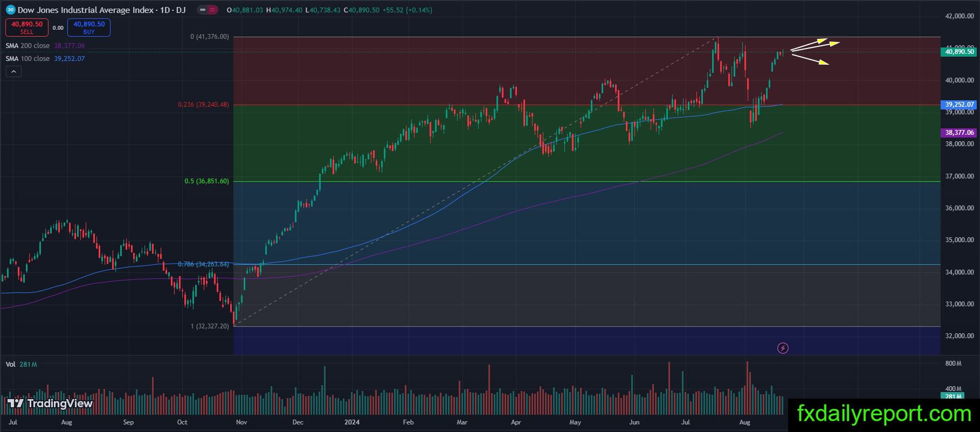Click the Jun label on the time axis
Screen dimensions: 980x432
tap(634, 422)
